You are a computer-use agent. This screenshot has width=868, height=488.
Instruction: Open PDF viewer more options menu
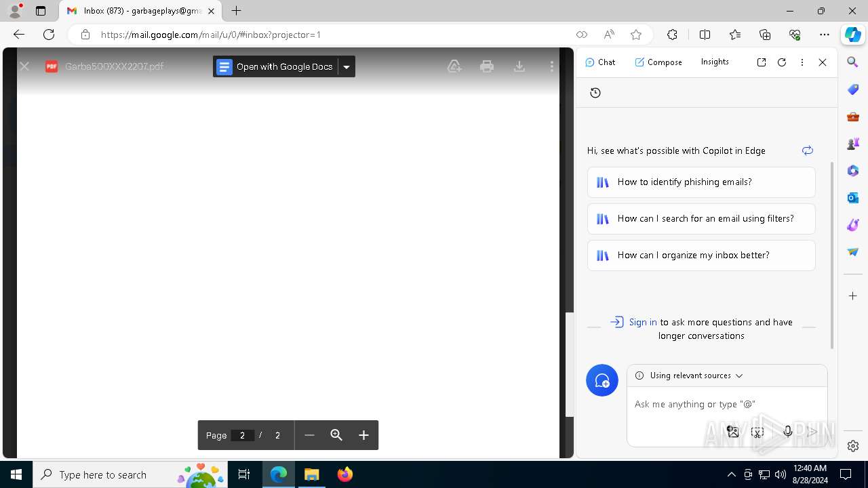pyautogui.click(x=552, y=66)
